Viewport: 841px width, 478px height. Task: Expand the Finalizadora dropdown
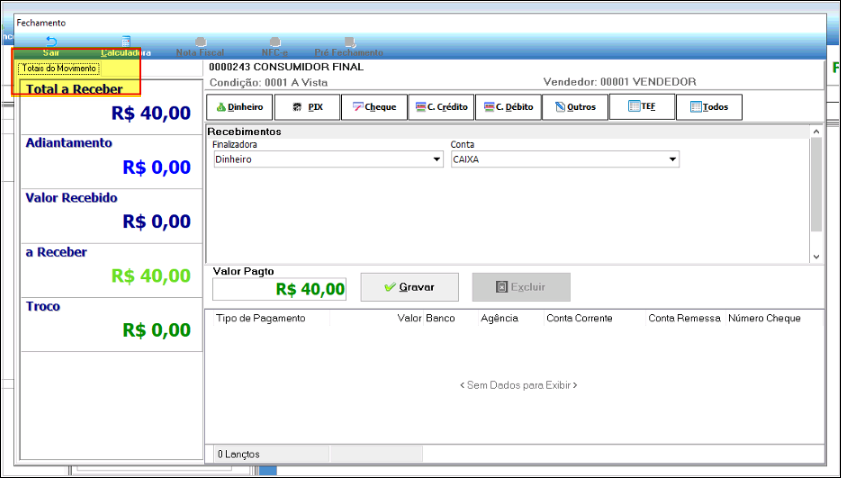(436, 160)
